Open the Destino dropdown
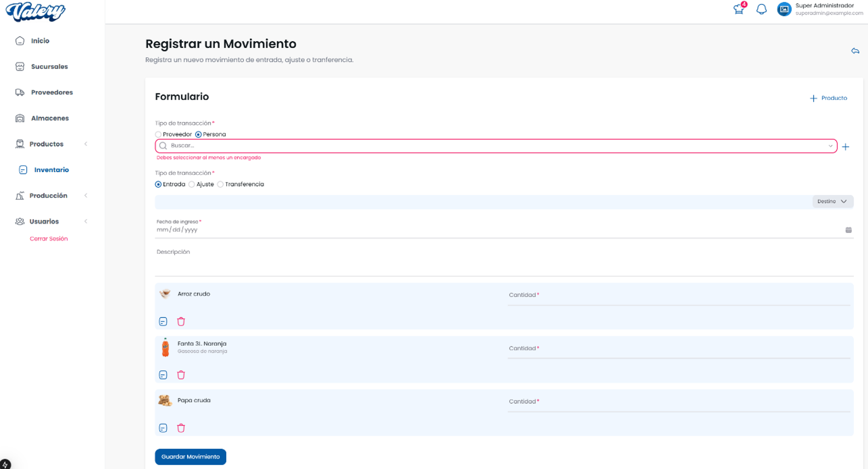This screenshot has width=868, height=469. [x=832, y=201]
